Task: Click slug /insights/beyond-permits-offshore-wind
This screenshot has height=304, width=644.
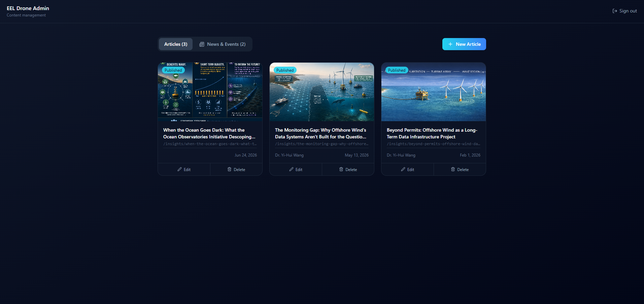Action: click(434, 144)
